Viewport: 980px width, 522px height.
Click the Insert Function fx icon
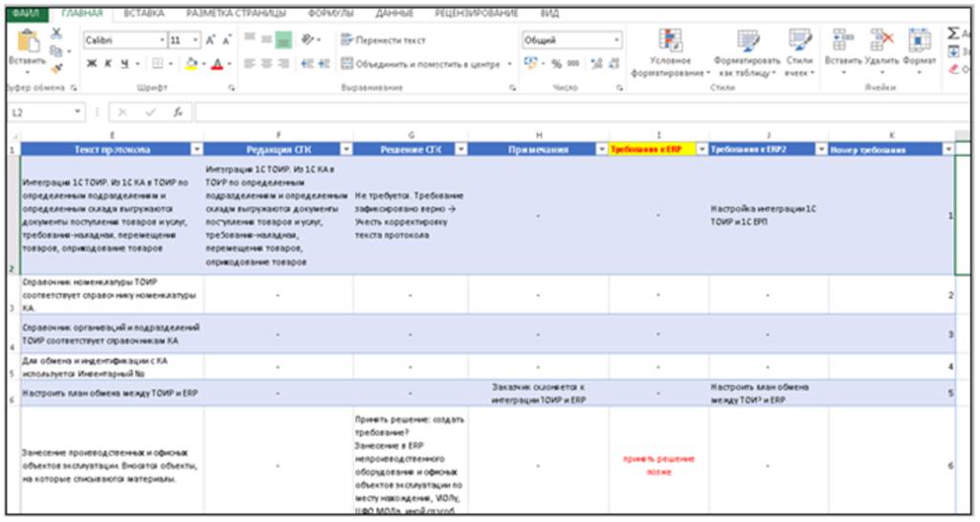pos(178,112)
